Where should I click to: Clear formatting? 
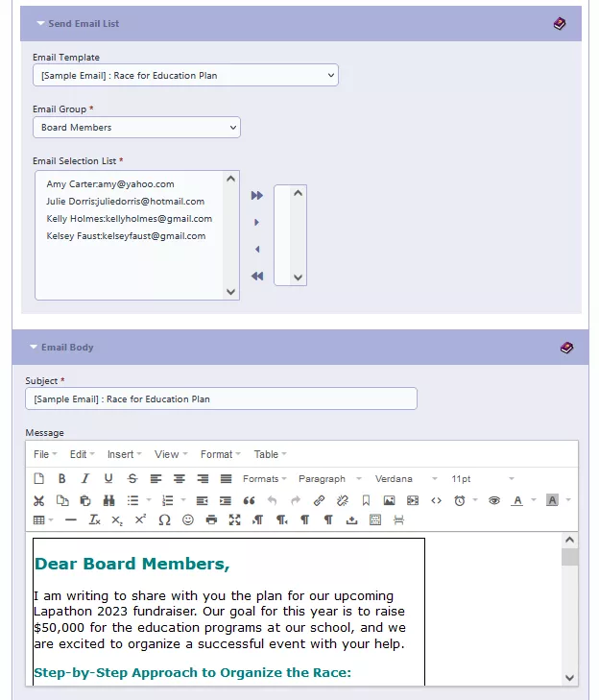[95, 519]
